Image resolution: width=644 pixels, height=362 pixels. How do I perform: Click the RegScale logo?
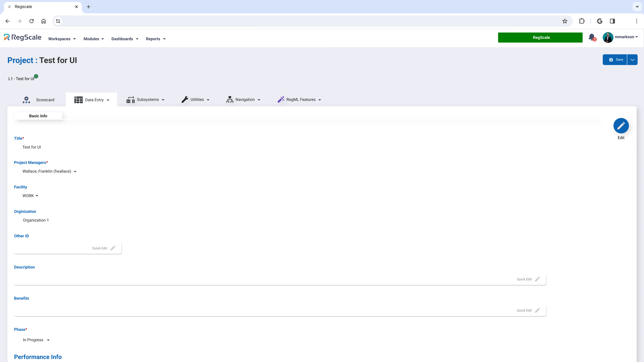click(x=22, y=38)
